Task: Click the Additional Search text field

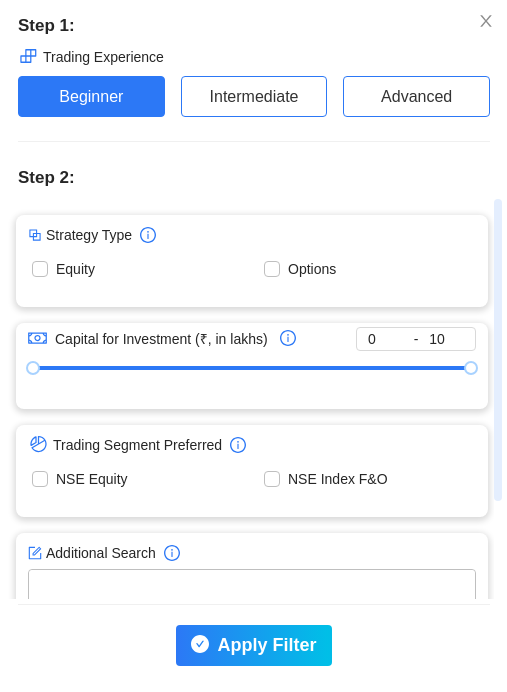Action: coord(252,584)
